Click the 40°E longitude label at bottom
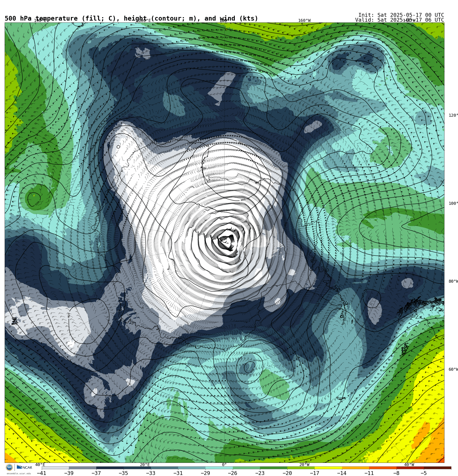Viewport: 458px width, 476px height. pyautogui.click(x=40, y=465)
